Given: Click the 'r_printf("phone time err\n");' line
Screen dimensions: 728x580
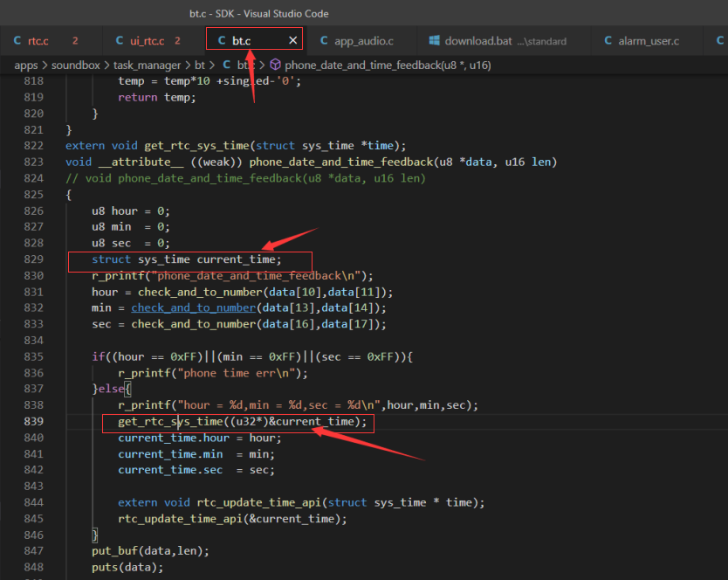Looking at the screenshot, I should [213, 373].
